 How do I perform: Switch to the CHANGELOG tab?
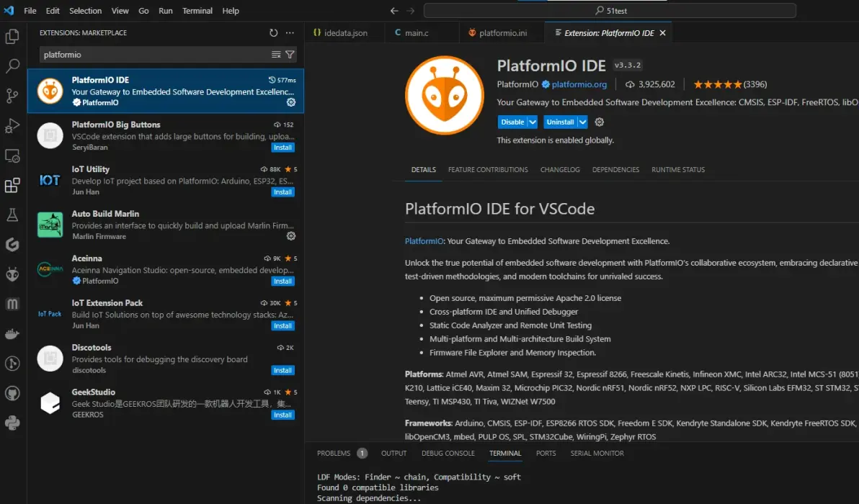560,169
